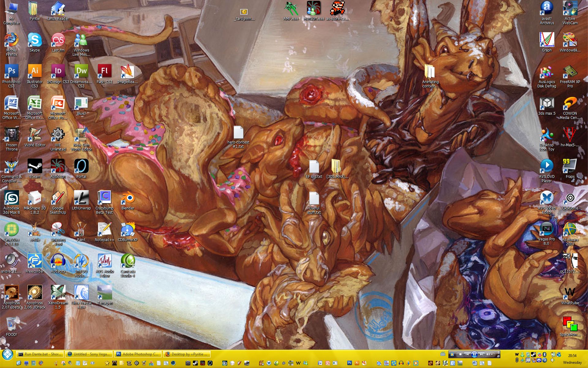The height and width of the screenshot is (368, 588).
Task: Open the Autodesk 3ds Max 8 shortcut
Action: [11, 202]
